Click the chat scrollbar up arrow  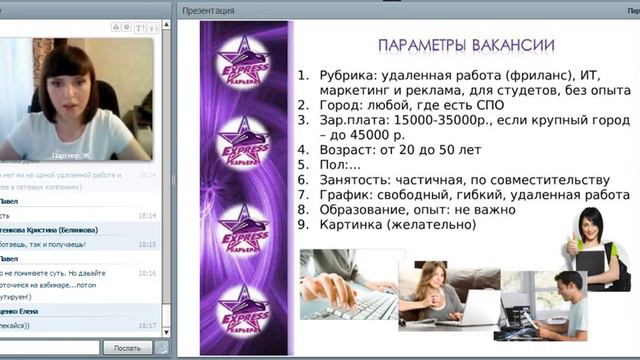pyautogui.click(x=166, y=25)
